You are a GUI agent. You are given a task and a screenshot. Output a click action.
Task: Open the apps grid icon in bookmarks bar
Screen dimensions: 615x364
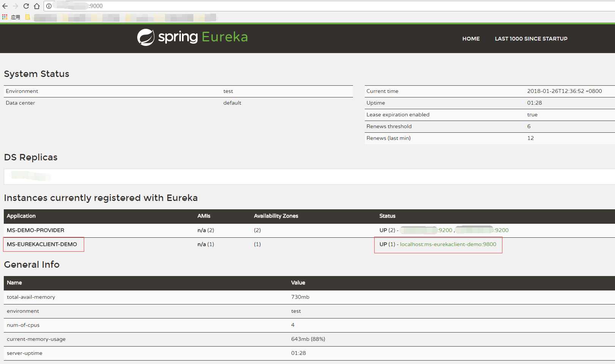(5, 17)
